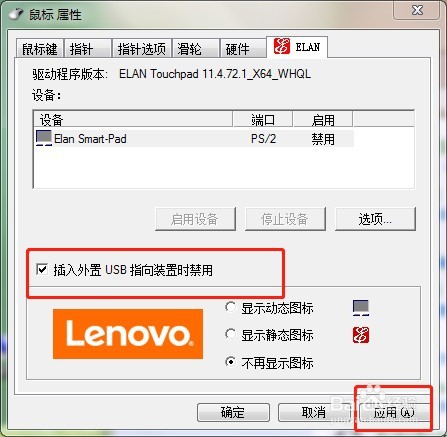Screen dimensions: 447x437
Task: Switch to the 指针 tab
Action: point(88,49)
